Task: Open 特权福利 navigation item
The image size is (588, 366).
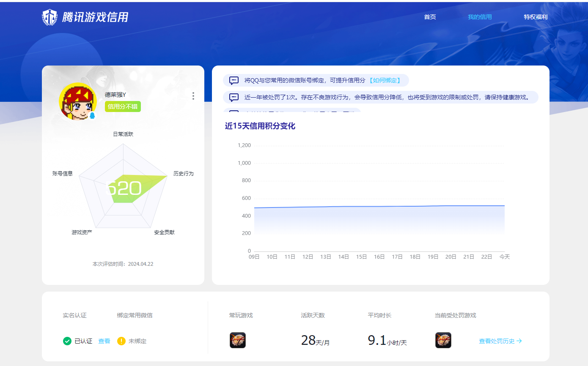Action: coord(536,17)
